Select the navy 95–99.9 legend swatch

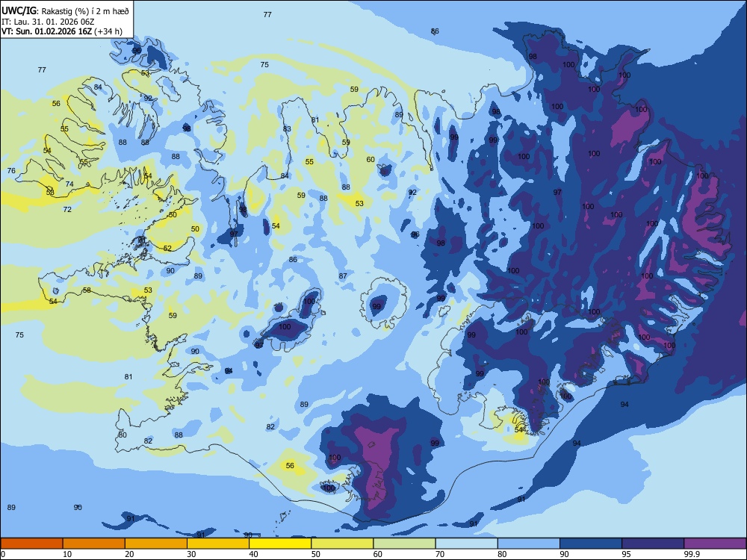(x=653, y=544)
